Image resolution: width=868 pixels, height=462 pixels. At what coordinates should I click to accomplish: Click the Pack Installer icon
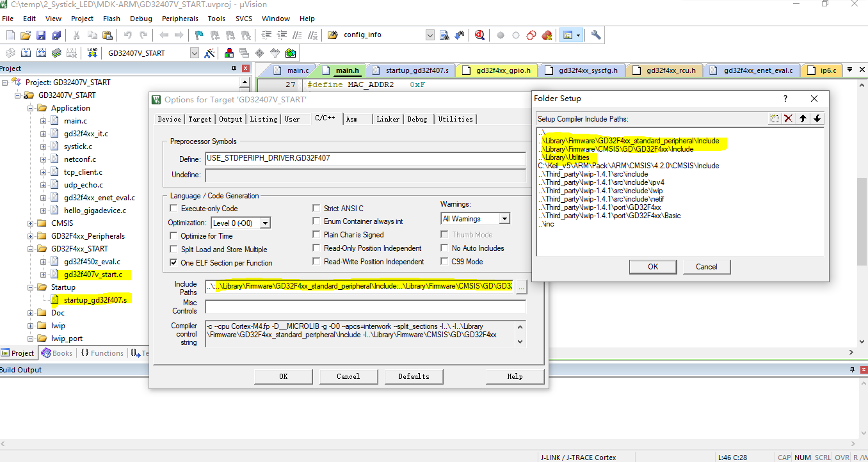(x=291, y=53)
